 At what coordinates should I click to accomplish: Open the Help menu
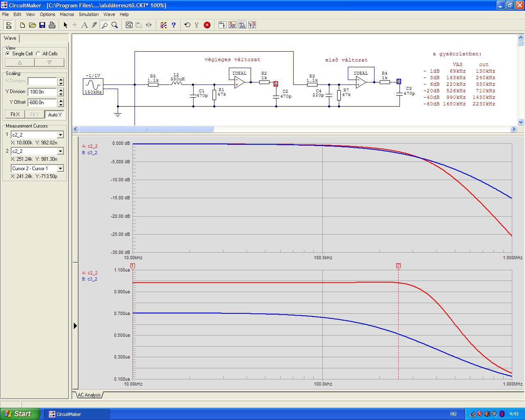pyautogui.click(x=124, y=14)
